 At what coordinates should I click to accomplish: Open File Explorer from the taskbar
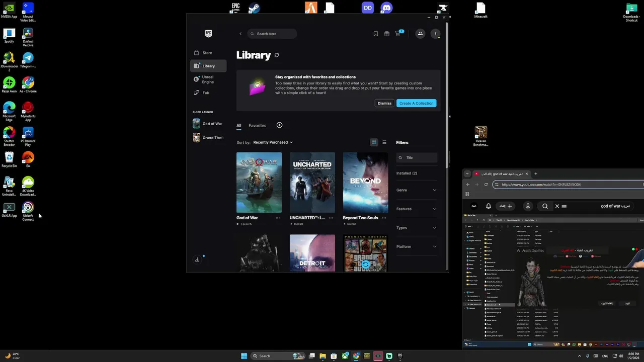[323, 356]
